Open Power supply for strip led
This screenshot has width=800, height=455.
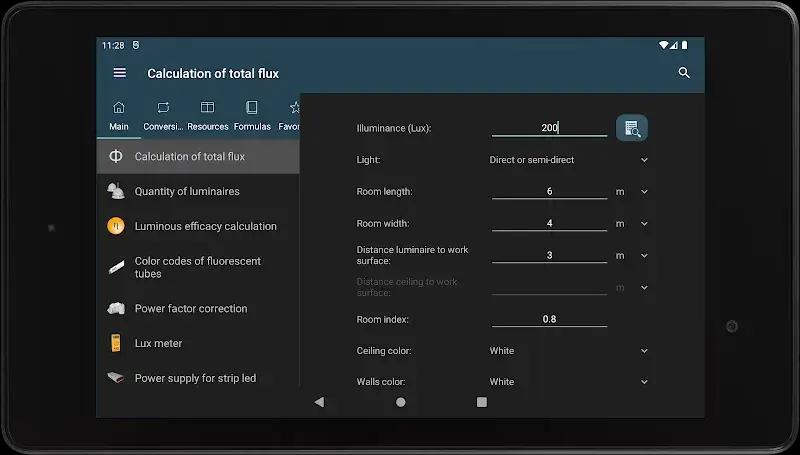tap(195, 378)
